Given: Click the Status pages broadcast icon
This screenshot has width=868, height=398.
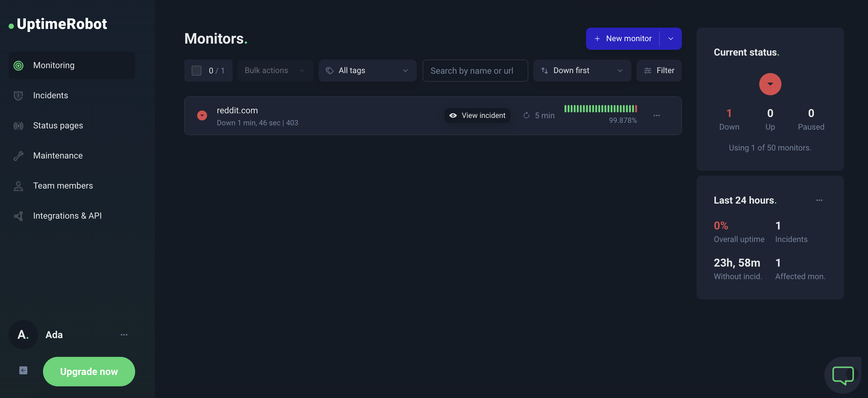Looking at the screenshot, I should click(18, 126).
